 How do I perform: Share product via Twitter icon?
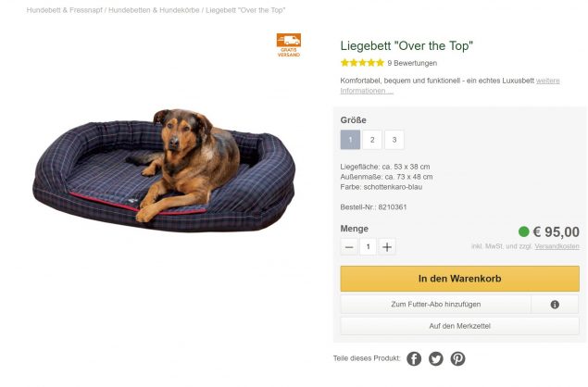tap(436, 359)
